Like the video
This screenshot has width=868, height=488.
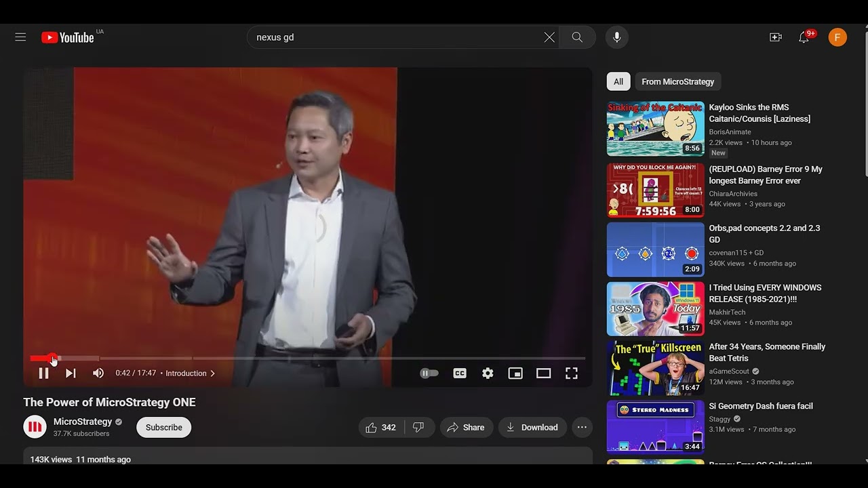[x=381, y=428]
